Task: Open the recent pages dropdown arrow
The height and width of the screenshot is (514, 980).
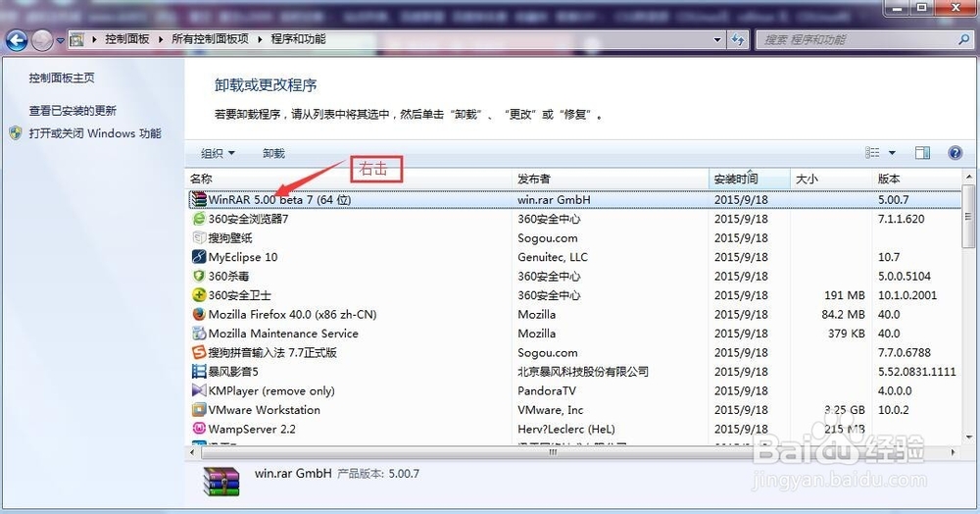Action: tap(60, 40)
